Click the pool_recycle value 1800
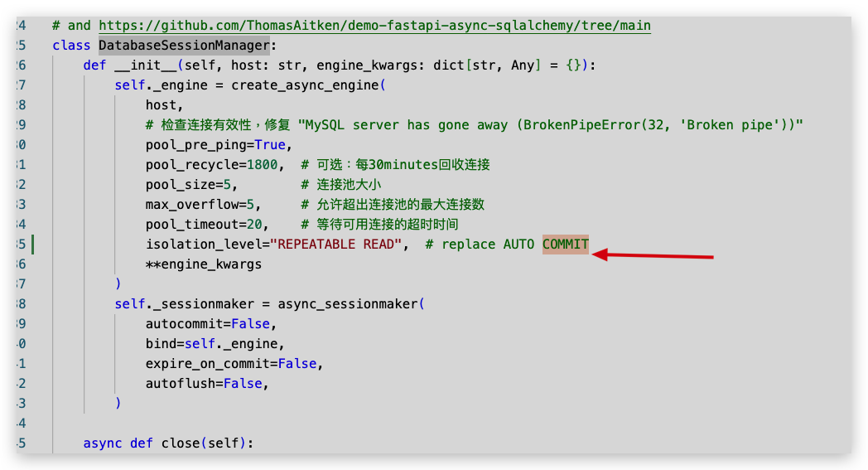Image resolution: width=868 pixels, height=470 pixels. tap(263, 165)
